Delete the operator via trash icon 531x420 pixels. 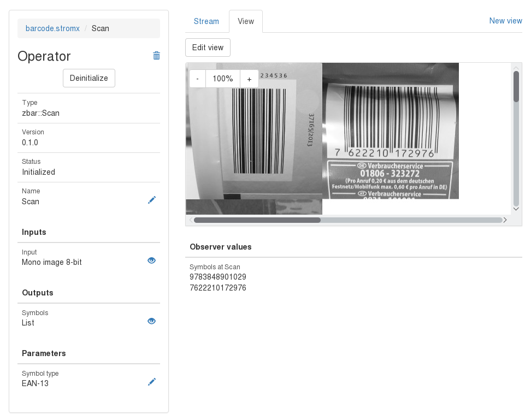[x=156, y=56]
